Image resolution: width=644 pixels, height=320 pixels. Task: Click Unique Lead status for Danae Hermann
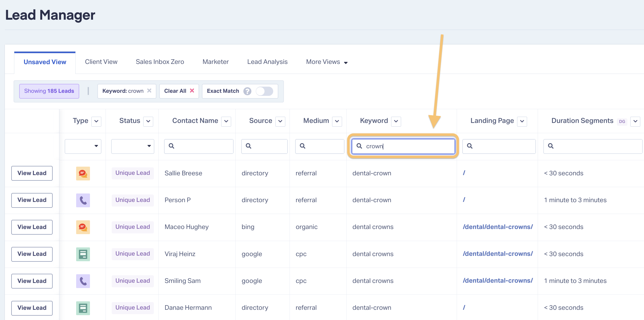click(x=133, y=308)
